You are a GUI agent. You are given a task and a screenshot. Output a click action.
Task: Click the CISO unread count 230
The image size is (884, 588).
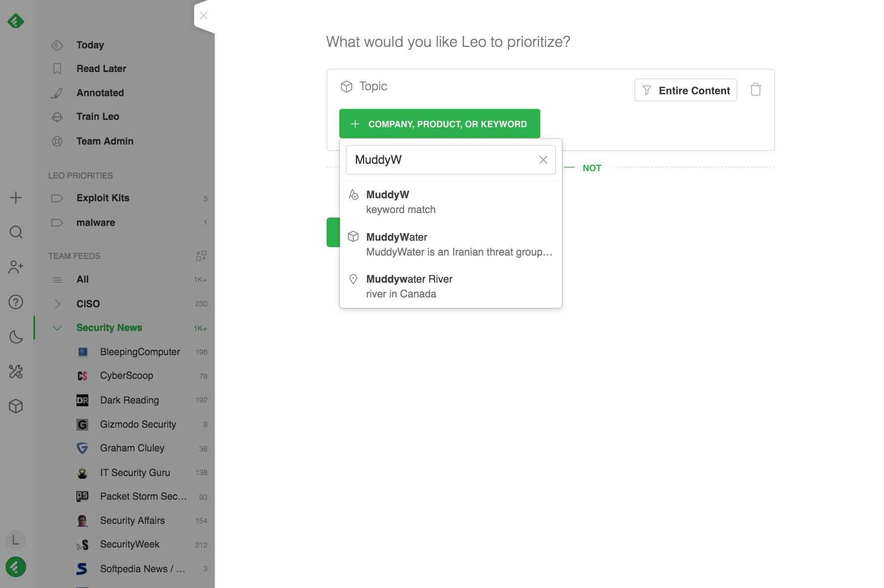201,304
